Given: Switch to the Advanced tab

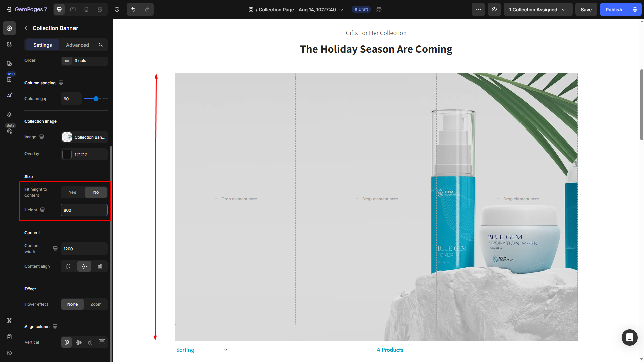Looking at the screenshot, I should click(78, 45).
